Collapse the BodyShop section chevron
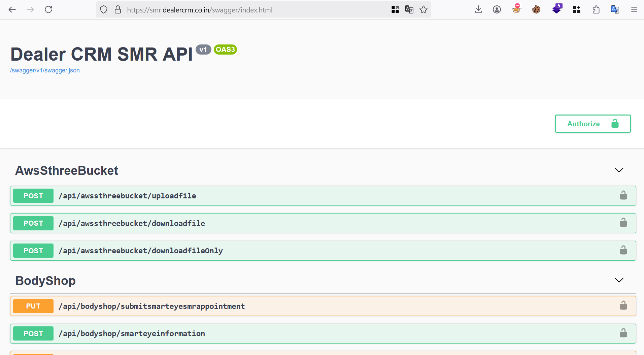The image size is (644, 355). tap(619, 280)
